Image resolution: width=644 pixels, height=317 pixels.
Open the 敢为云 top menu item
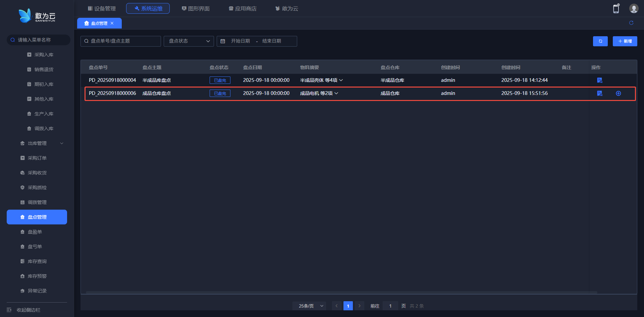(287, 8)
